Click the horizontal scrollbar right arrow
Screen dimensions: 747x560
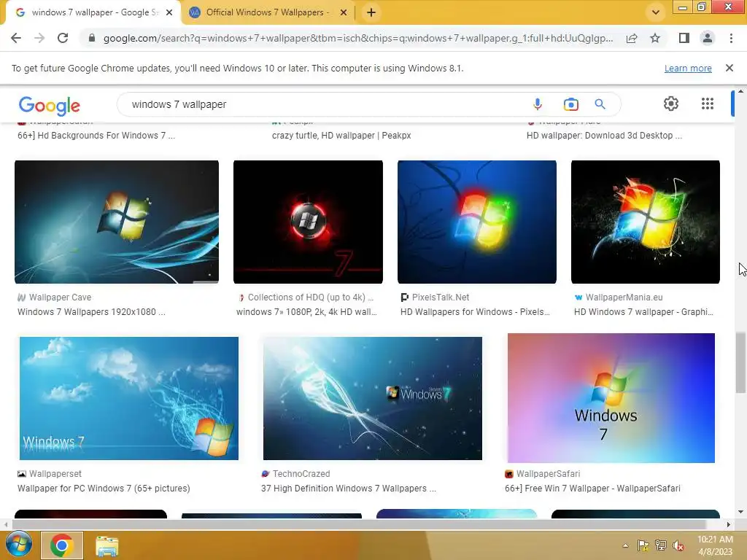[x=729, y=525]
